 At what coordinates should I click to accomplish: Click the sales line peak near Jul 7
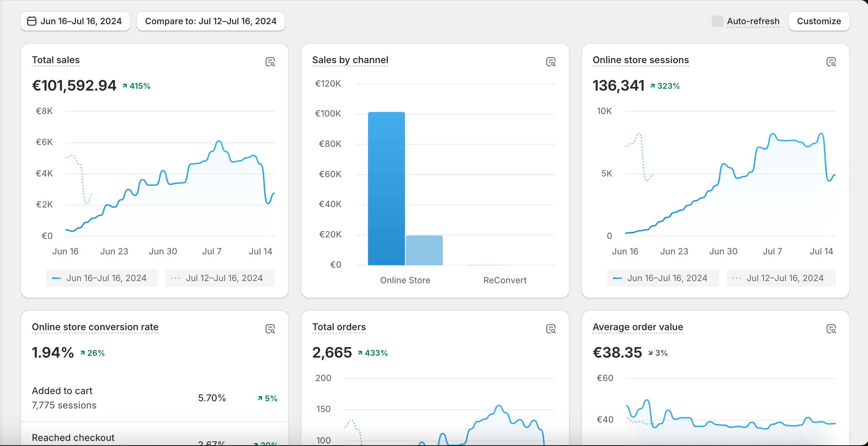pos(219,141)
